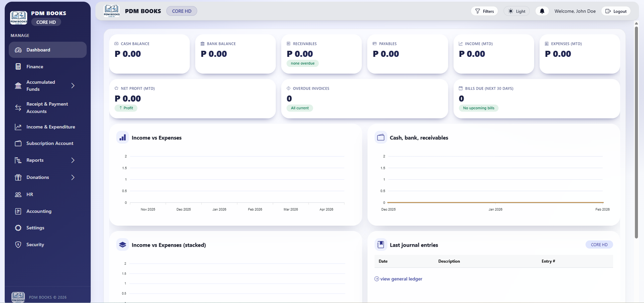
Task: Click the Expenses (MTD) card icon
Action: coord(547,44)
